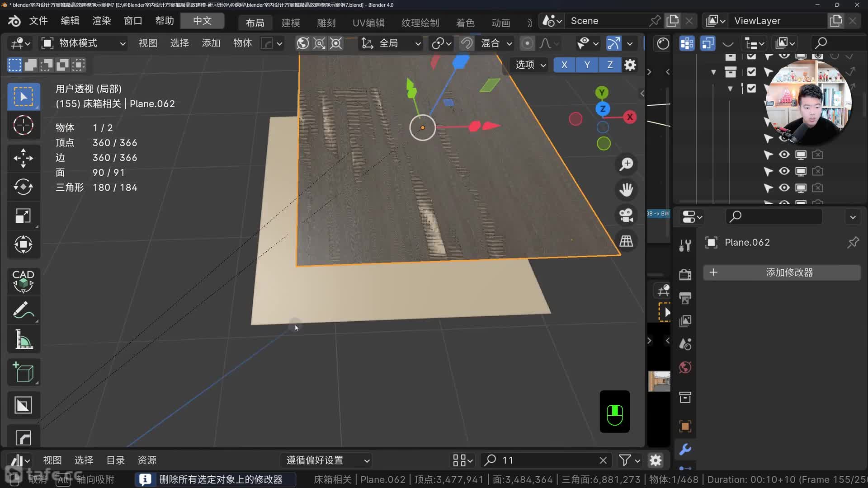Viewport: 868px width, 488px height.
Task: Toggle the snapping magnet
Action: pyautogui.click(x=466, y=43)
